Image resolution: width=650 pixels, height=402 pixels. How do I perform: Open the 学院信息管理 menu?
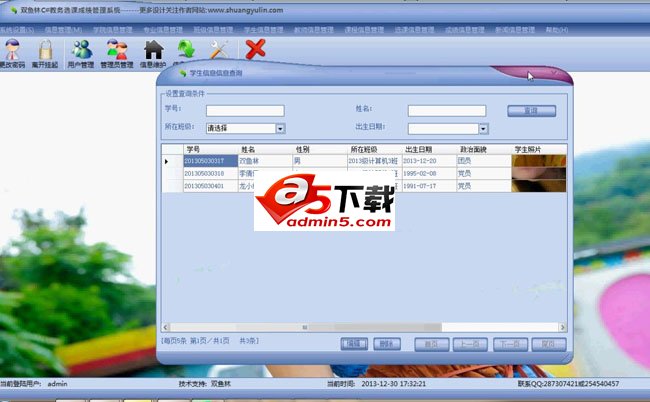pos(113,30)
